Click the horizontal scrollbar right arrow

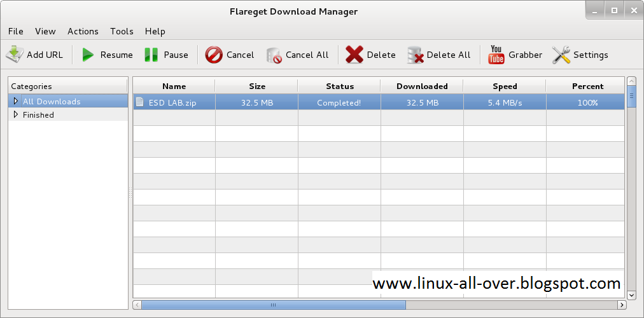(622, 305)
